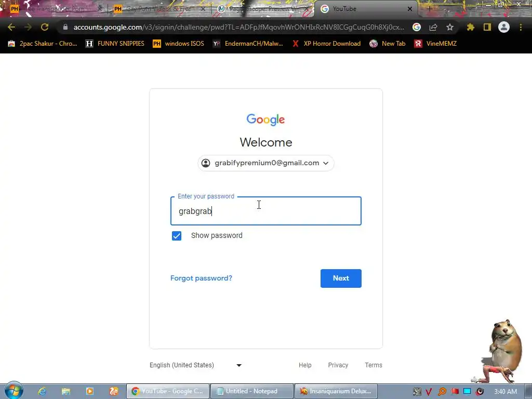532x399 pixels.
Task: Click the round red tray icon beside the clock
Action: (480, 392)
